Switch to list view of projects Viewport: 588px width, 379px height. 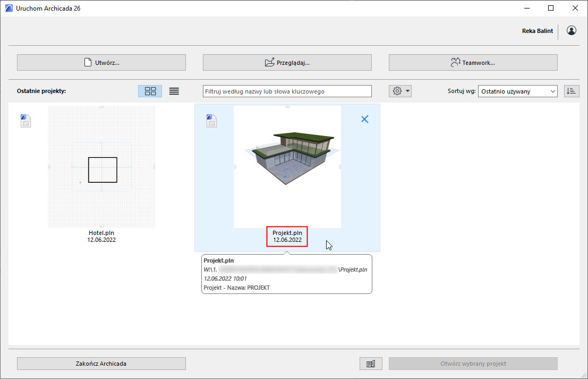pyautogui.click(x=174, y=91)
